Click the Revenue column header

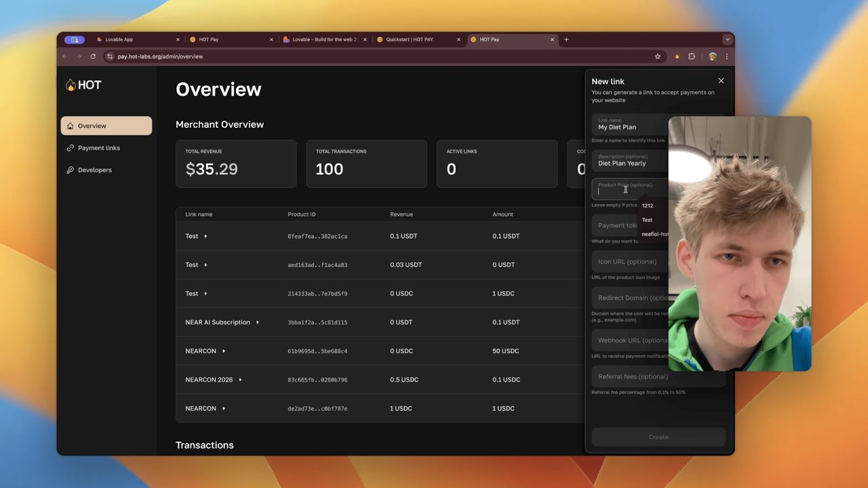401,214
